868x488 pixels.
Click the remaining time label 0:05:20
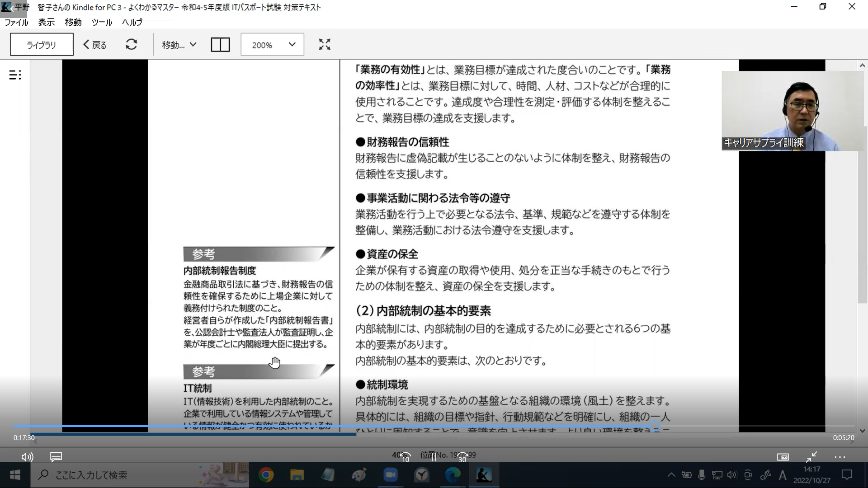click(844, 438)
